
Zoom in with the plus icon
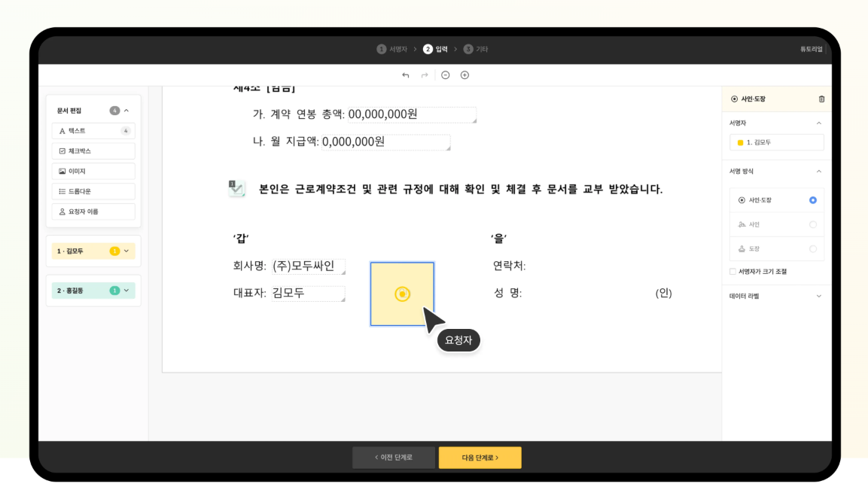[x=464, y=75]
